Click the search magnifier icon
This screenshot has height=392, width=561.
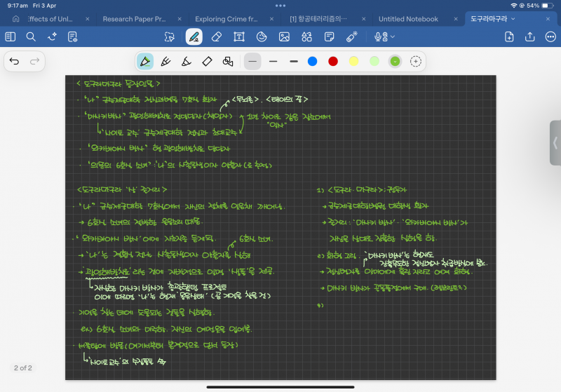point(31,36)
